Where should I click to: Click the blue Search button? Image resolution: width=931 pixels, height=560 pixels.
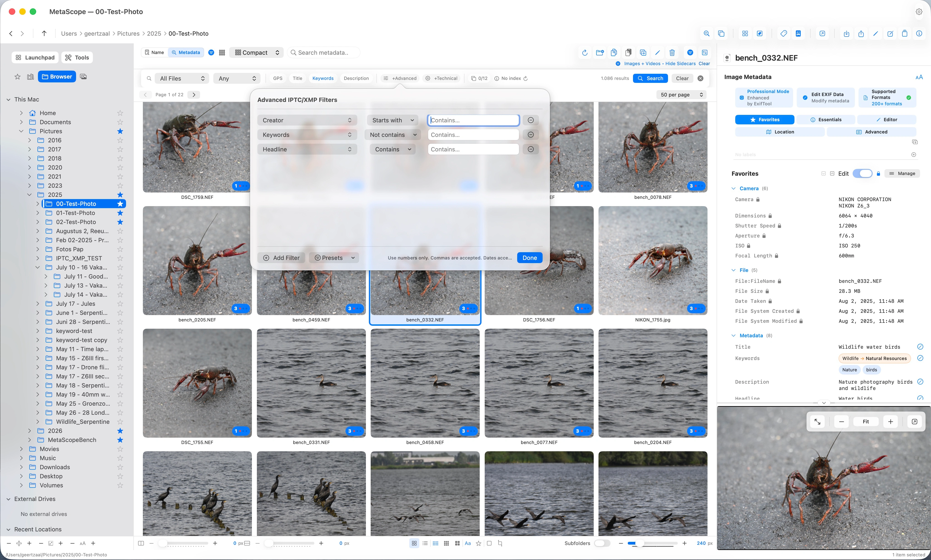pos(650,79)
